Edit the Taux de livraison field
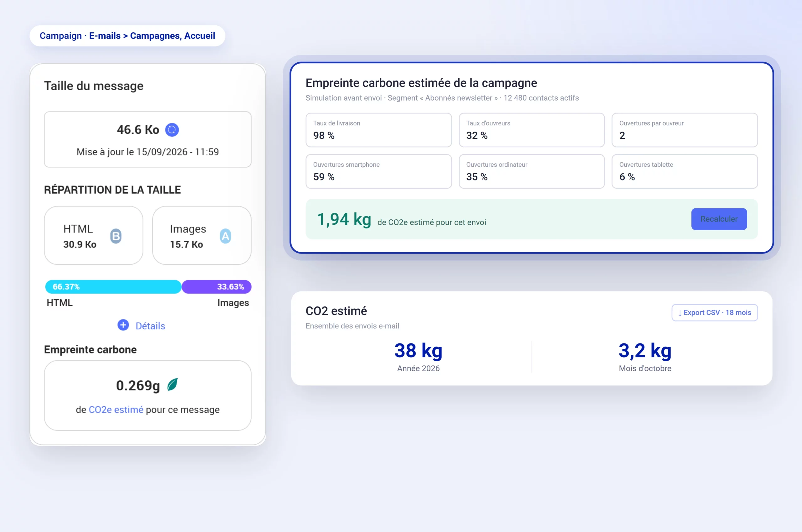802x532 pixels. tap(379, 130)
